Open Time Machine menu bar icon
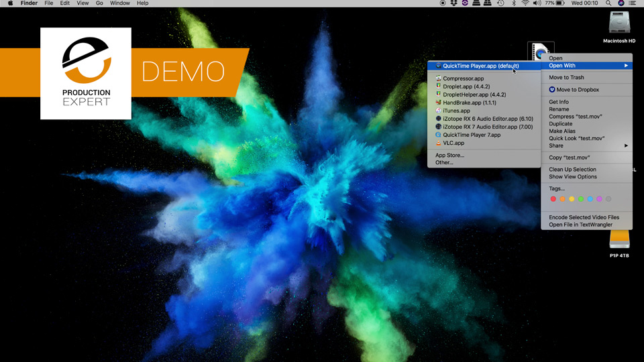This screenshot has width=644, height=362. (x=500, y=3)
